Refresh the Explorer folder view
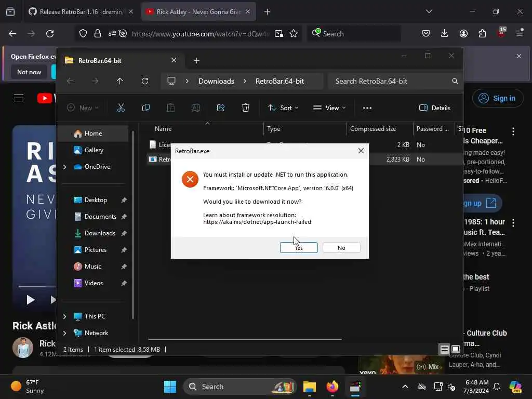The image size is (532, 399). tap(145, 81)
